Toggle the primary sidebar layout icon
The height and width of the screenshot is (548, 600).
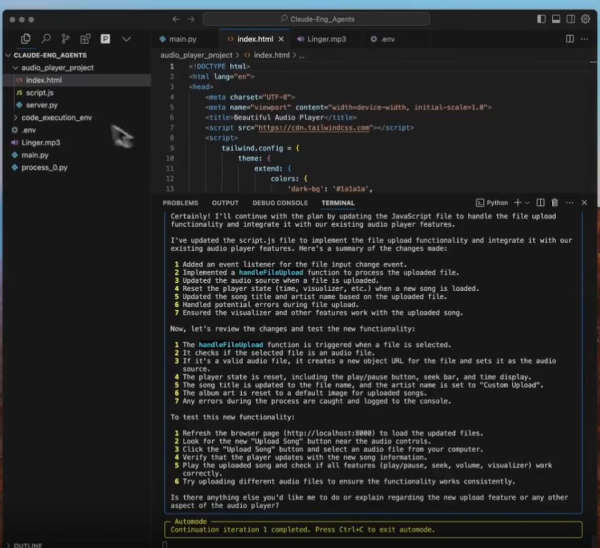pyautogui.click(x=541, y=19)
